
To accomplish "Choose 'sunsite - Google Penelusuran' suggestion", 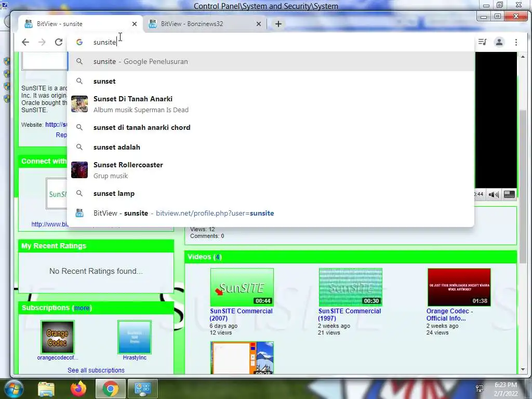I will tap(271, 61).
